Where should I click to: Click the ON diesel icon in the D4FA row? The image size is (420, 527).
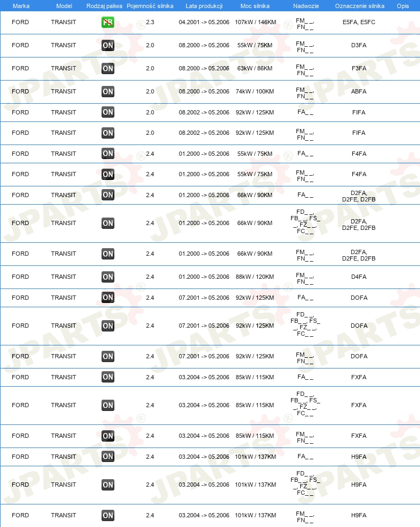[x=108, y=277]
